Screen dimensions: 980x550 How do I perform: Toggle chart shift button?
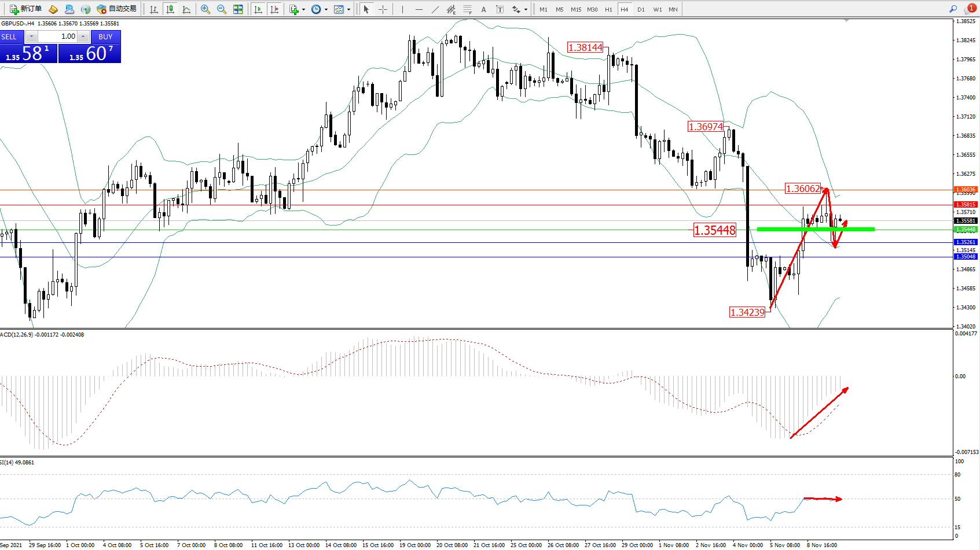tap(274, 9)
